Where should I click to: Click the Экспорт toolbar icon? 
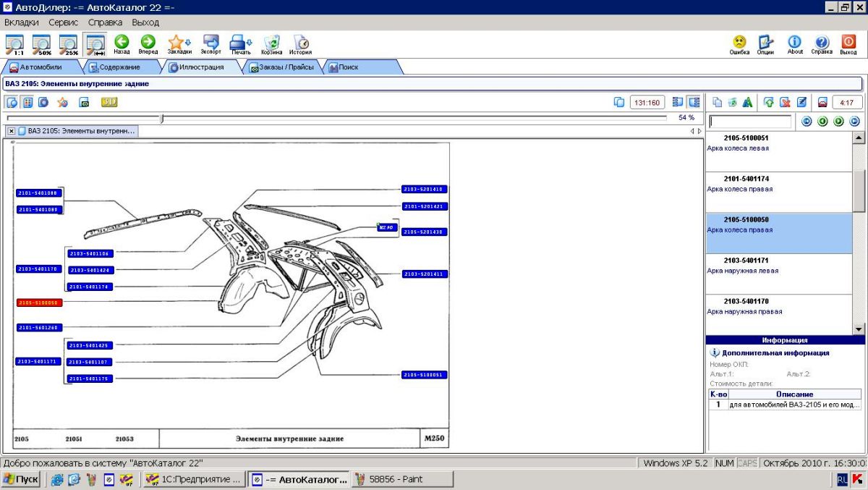(211, 45)
